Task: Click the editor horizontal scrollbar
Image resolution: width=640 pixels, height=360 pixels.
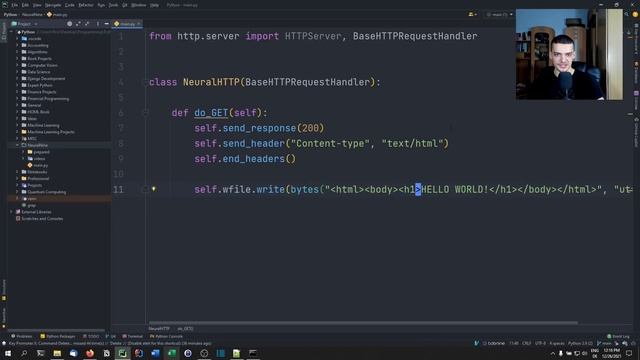Action: [363, 322]
